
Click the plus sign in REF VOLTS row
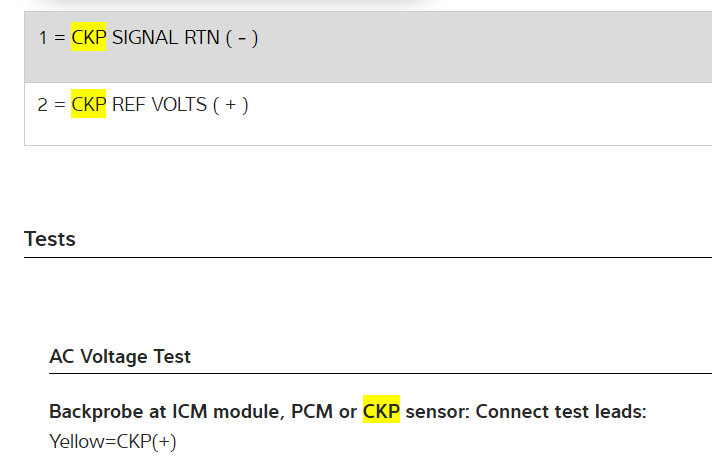point(230,104)
